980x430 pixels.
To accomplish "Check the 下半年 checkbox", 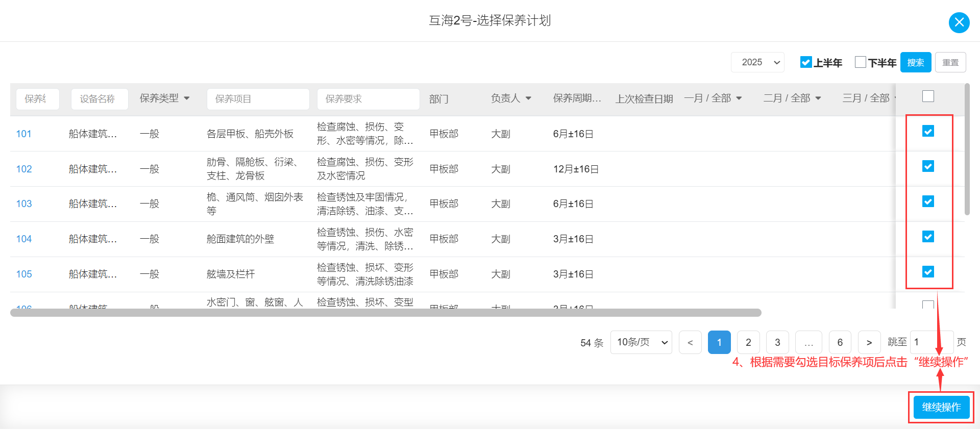I will [861, 62].
